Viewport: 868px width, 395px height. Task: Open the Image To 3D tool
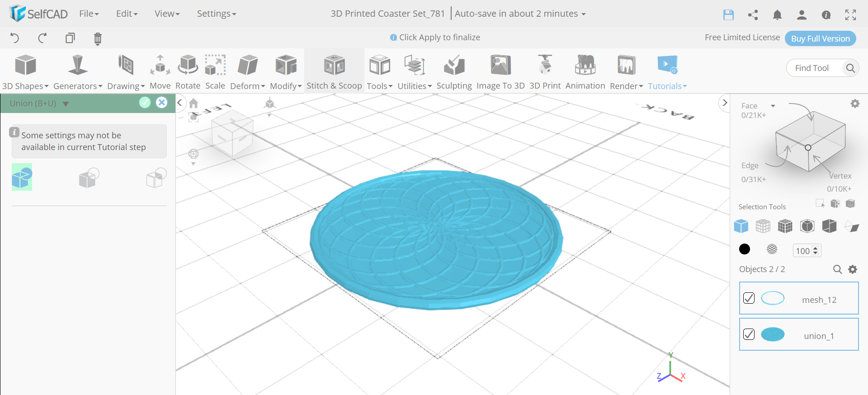(x=500, y=72)
